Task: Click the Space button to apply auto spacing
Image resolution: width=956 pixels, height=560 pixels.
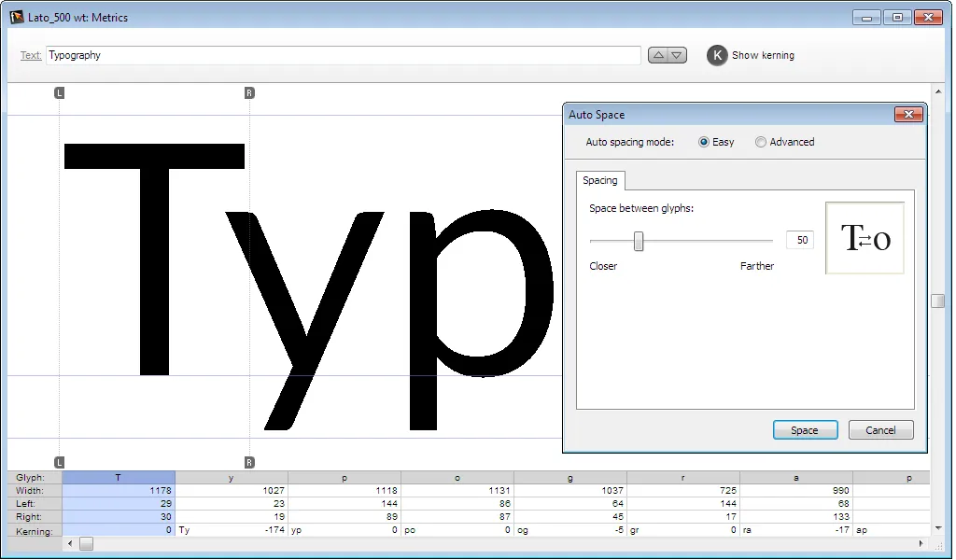Action: click(805, 429)
